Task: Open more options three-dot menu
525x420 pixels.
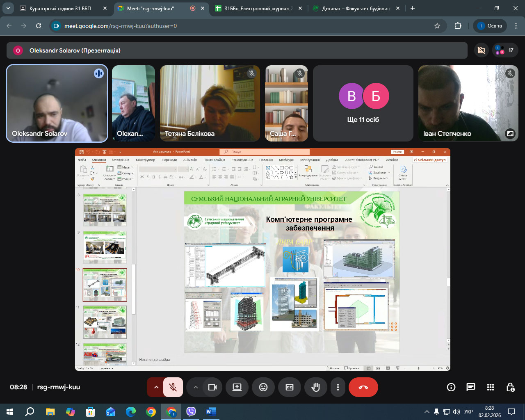Action: [x=338, y=387]
